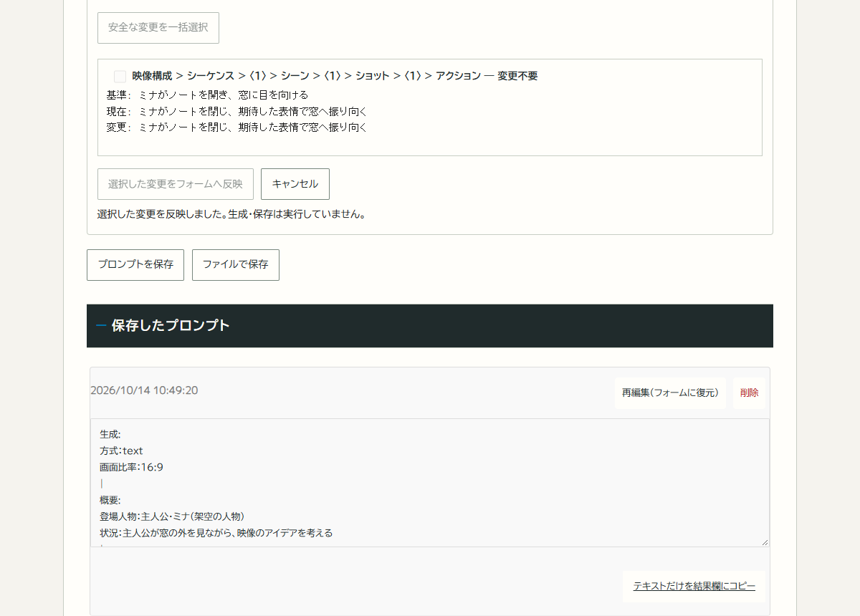Click the text area resize handle

click(765, 542)
